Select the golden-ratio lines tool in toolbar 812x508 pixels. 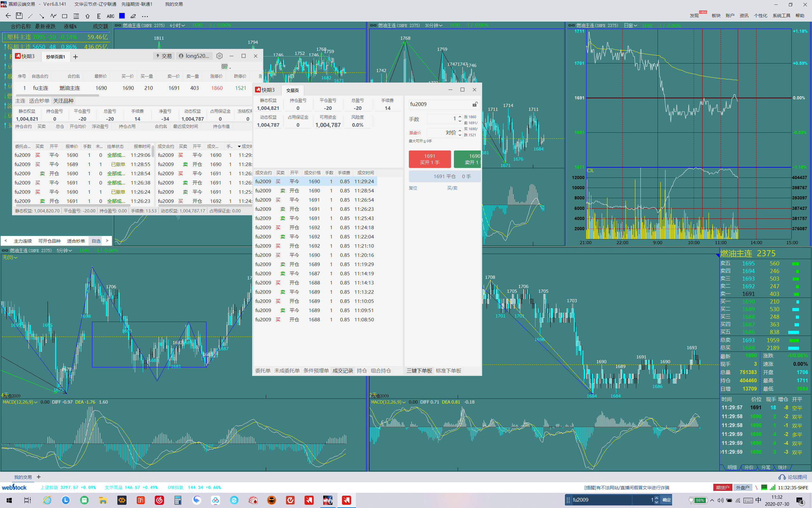pos(76,16)
